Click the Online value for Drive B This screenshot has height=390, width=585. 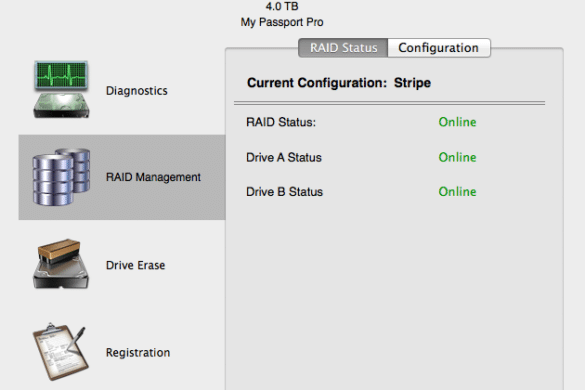pos(457,191)
